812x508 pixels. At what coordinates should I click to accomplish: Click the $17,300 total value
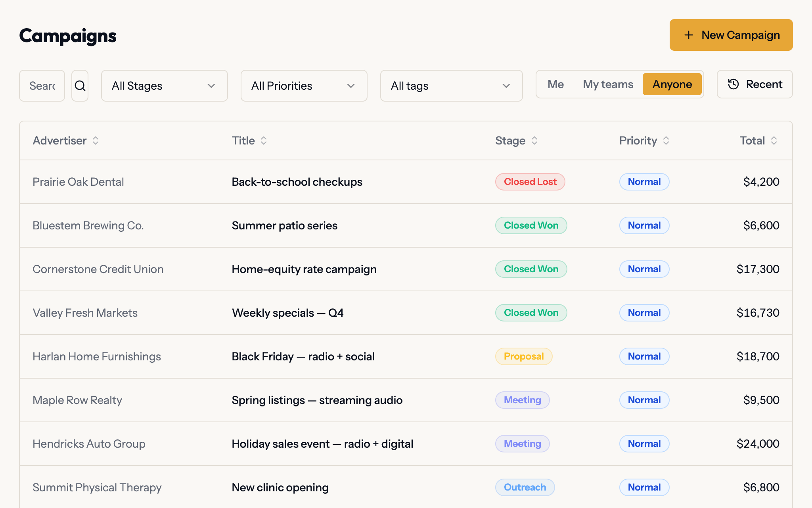point(758,269)
